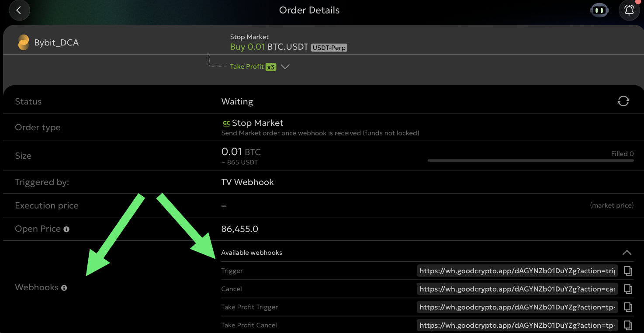
Task: Expand the Take Profit x3 chevron
Action: click(x=285, y=67)
